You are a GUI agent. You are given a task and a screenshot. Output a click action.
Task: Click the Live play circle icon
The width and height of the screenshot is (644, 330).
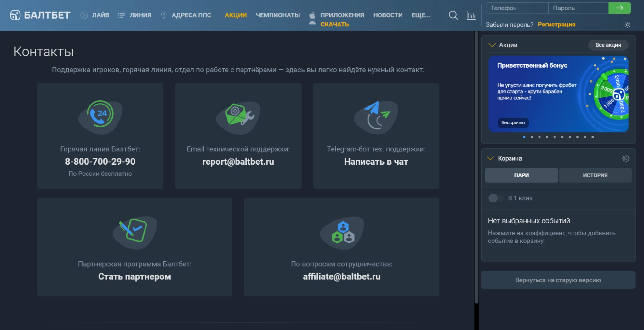(84, 15)
